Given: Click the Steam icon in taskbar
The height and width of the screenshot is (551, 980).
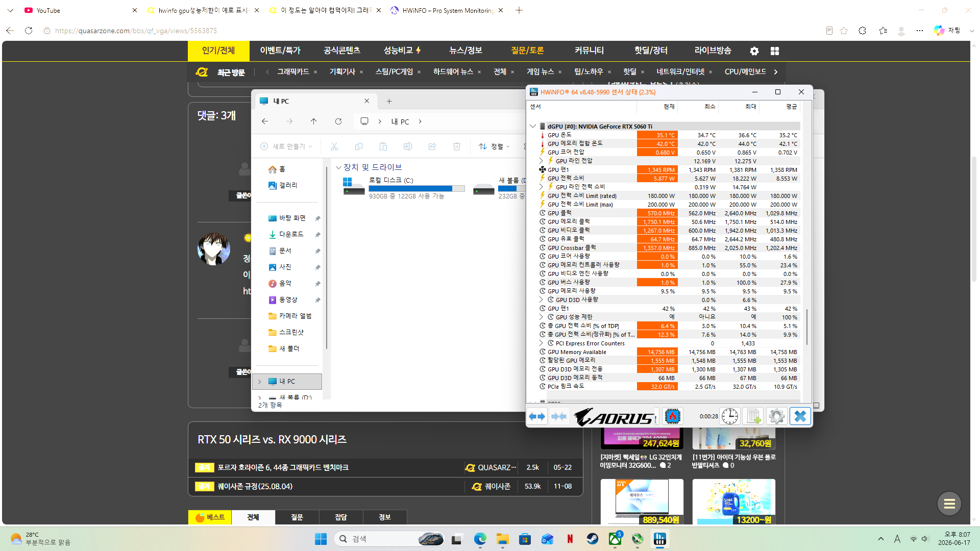Looking at the screenshot, I should click(592, 539).
